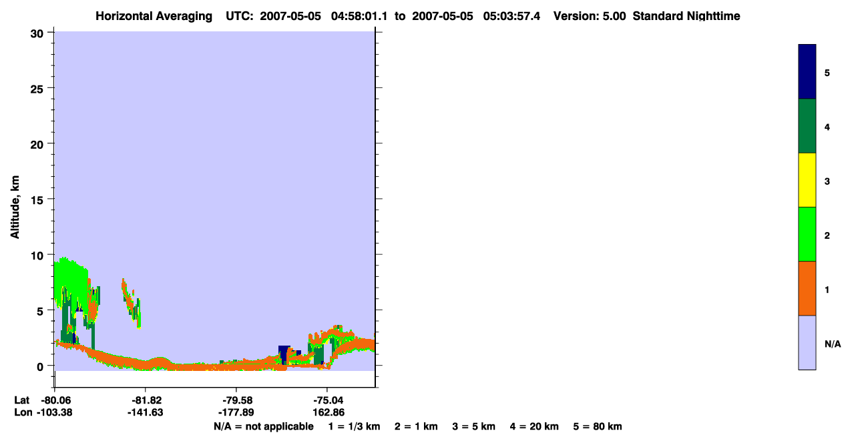Click the '4 = 20 km' legend entry
This screenshot has height=445, width=868.
534,426
